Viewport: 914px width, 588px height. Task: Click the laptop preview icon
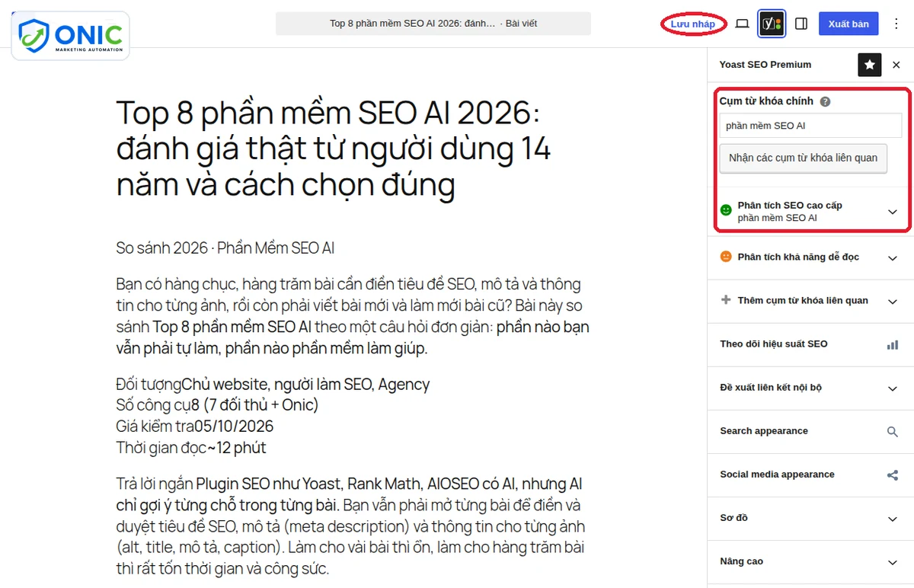pos(742,24)
